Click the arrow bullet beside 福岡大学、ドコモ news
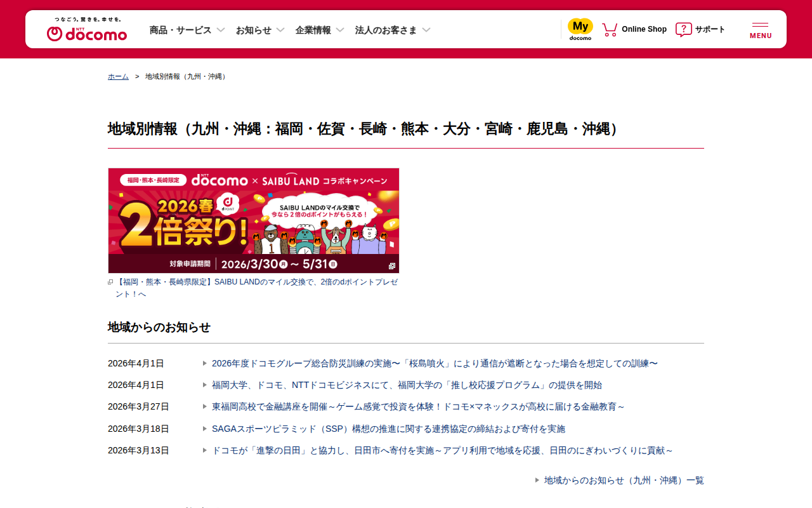This screenshot has height=508, width=812. coord(205,385)
